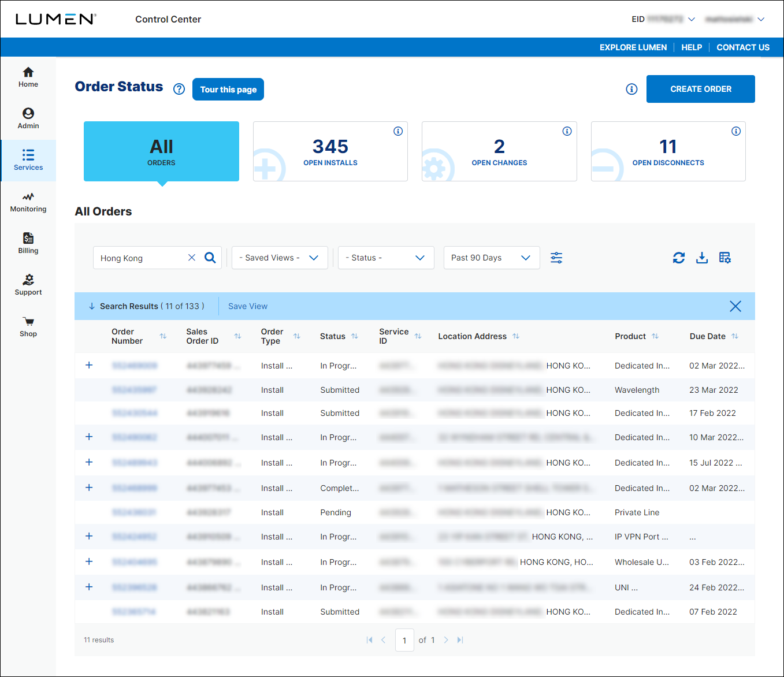Viewport: 784px width, 677px height.
Task: Select the 2 Open Changes card
Action: click(x=499, y=151)
